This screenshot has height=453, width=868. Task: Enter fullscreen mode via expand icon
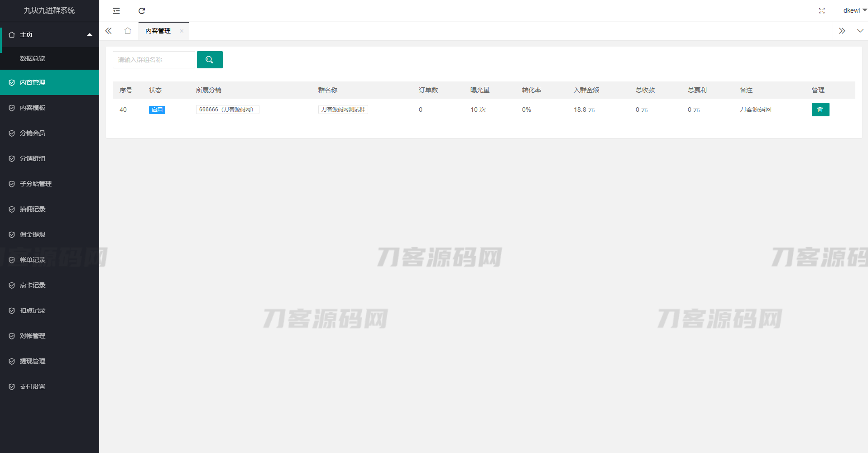point(821,11)
